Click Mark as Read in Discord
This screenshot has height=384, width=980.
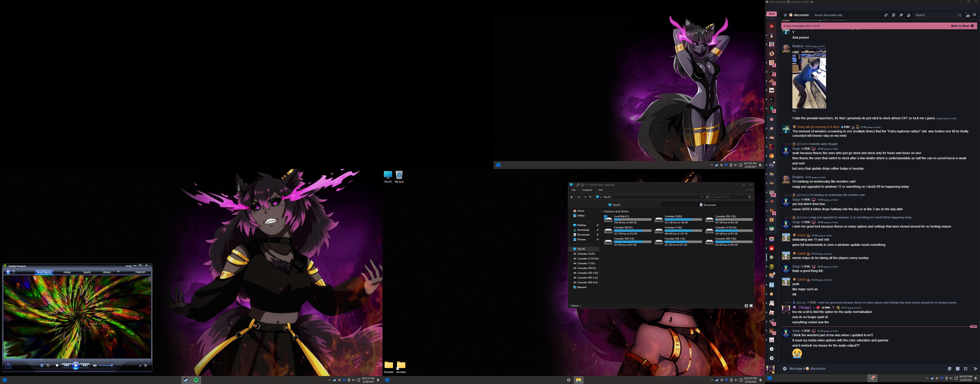(962, 26)
